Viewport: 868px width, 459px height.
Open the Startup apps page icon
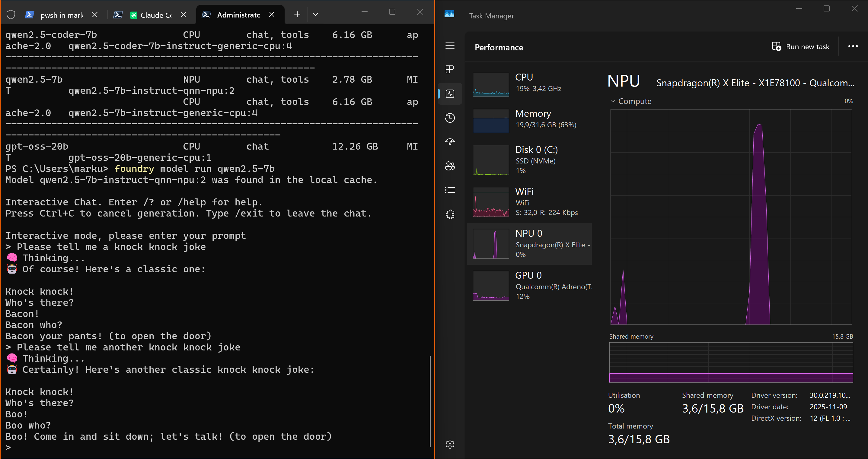coord(450,142)
